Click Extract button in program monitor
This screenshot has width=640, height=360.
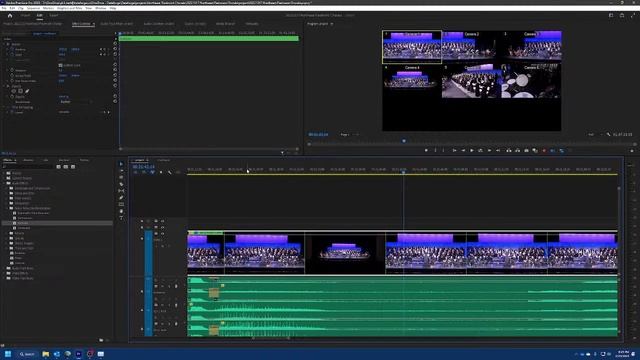[x=517, y=151]
